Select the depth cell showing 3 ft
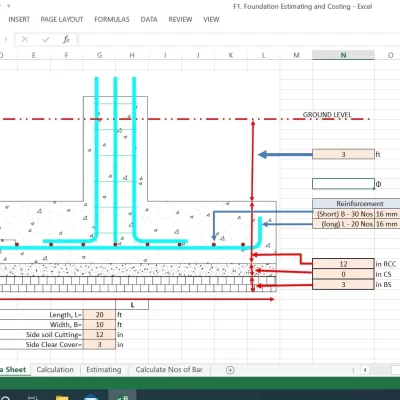Image resolution: width=400 pixels, height=400 pixels. [343, 154]
